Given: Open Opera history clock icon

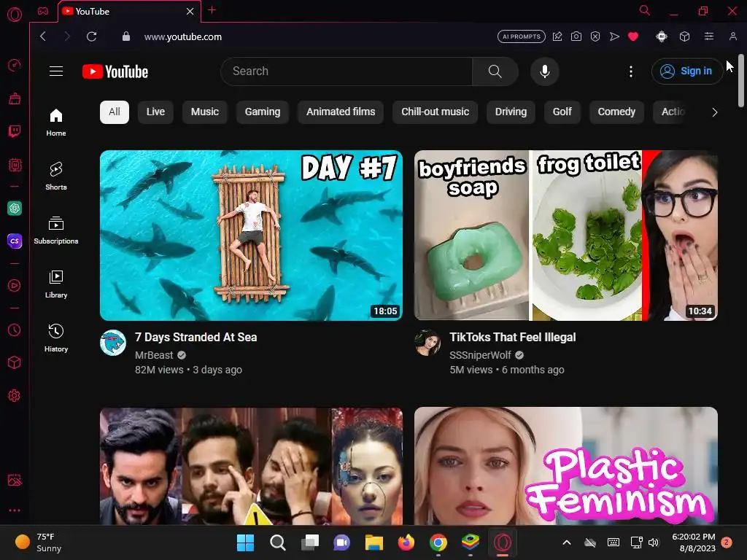Looking at the screenshot, I should (15, 330).
